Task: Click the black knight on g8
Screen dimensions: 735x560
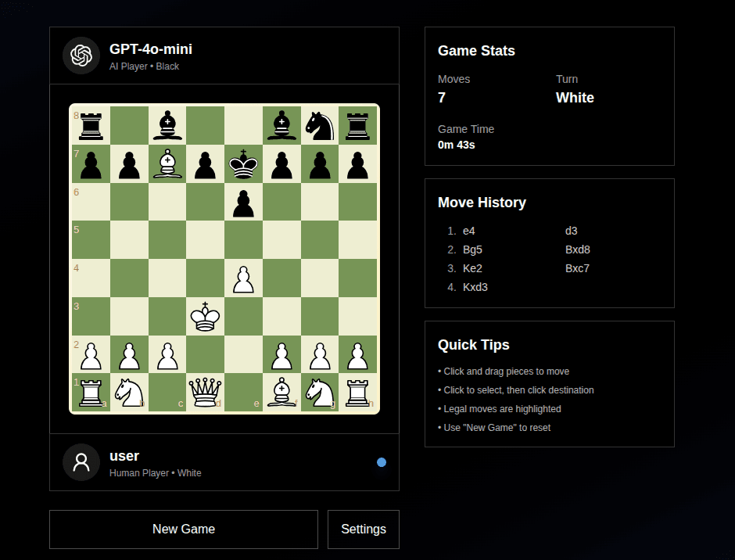Action: [320, 125]
